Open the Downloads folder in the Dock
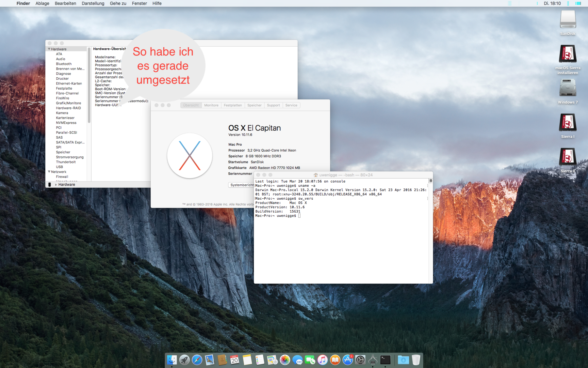The width and height of the screenshot is (588, 368). (x=403, y=360)
